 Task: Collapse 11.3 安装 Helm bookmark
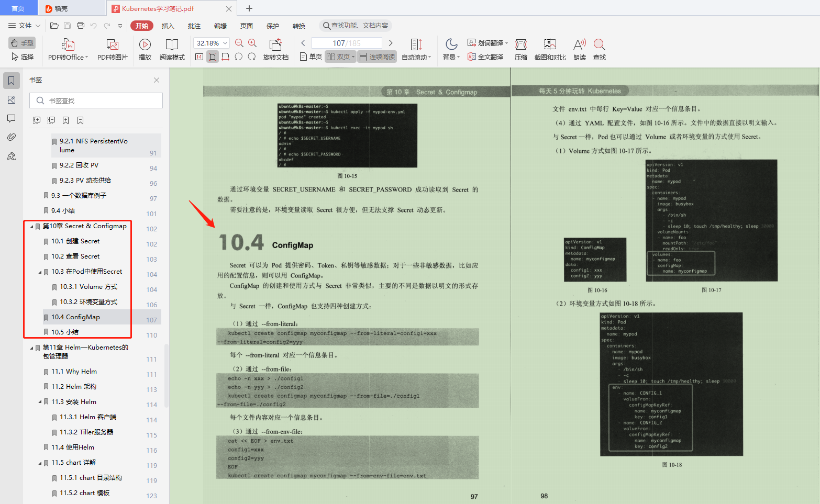(40, 402)
